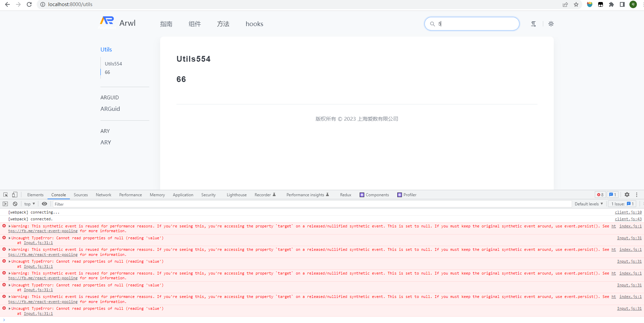Open the top frame context dropdown
644x323 pixels.
(x=29, y=204)
